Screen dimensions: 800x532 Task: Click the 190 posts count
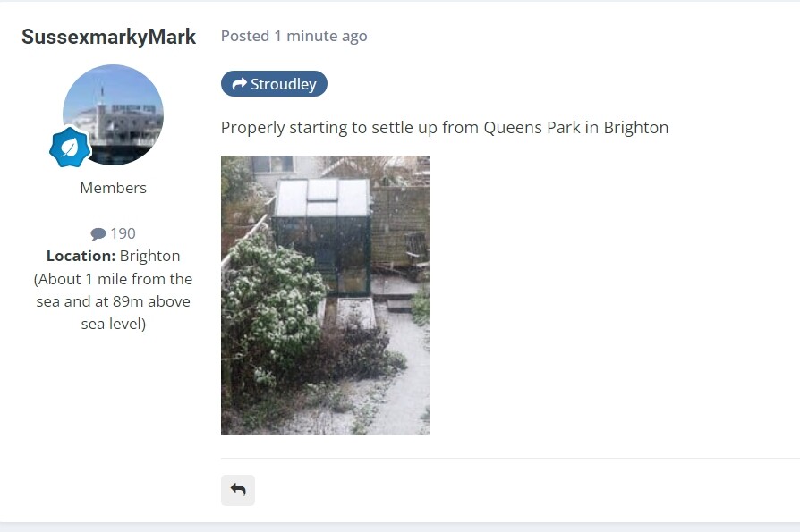123,233
